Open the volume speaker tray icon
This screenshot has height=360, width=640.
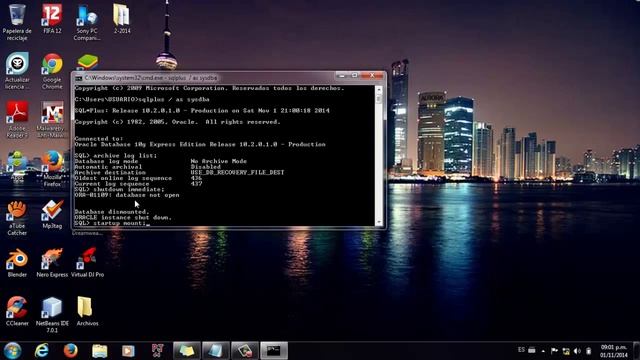[577, 351]
